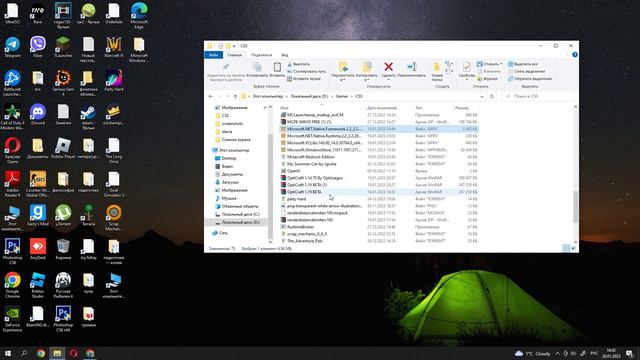The width and height of the screenshot is (640, 360).
Task: Click the Copy (Копировать) button in clipboard group
Action: [x=257, y=69]
